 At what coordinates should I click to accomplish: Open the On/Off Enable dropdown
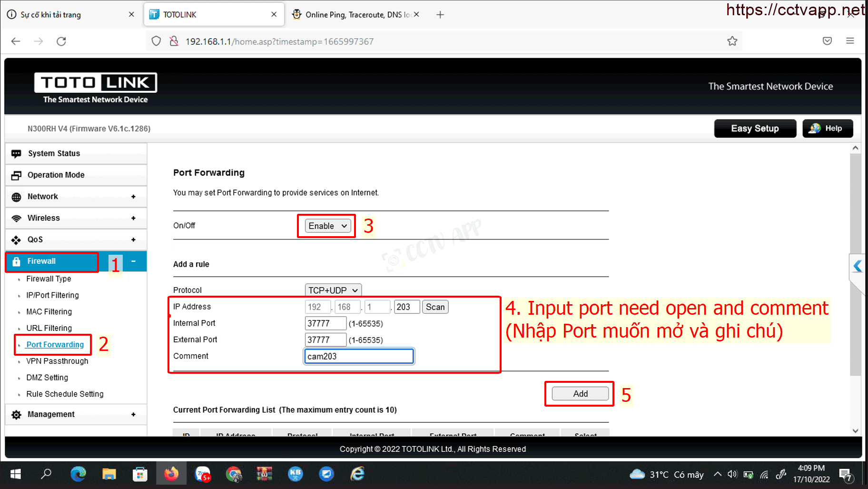tap(327, 226)
